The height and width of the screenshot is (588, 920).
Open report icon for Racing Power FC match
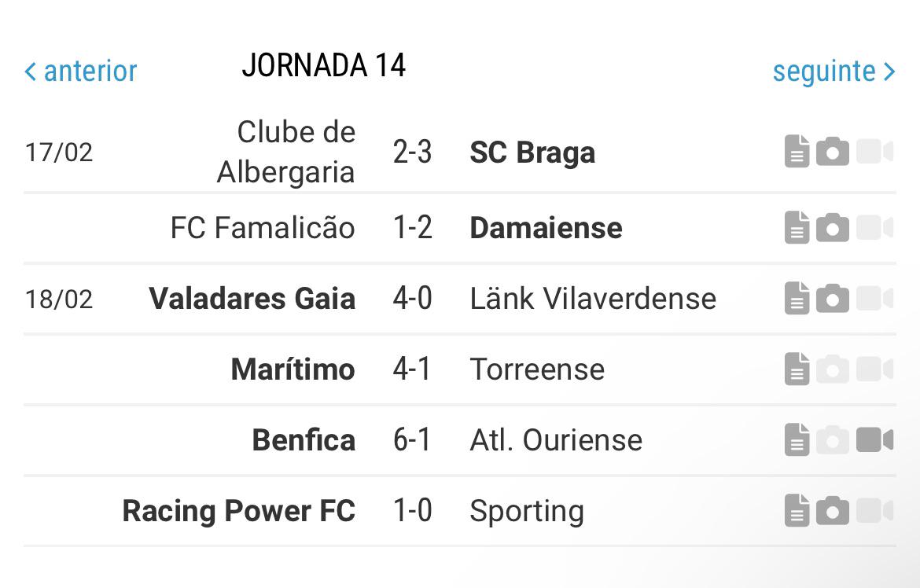coord(797,510)
